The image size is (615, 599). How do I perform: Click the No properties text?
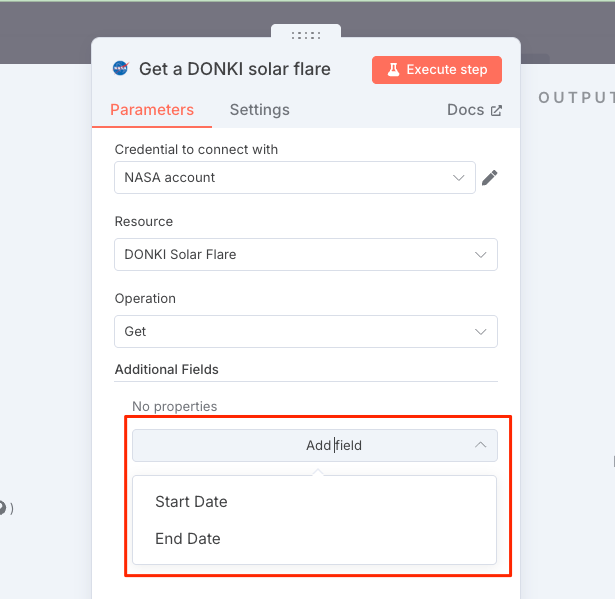[175, 406]
